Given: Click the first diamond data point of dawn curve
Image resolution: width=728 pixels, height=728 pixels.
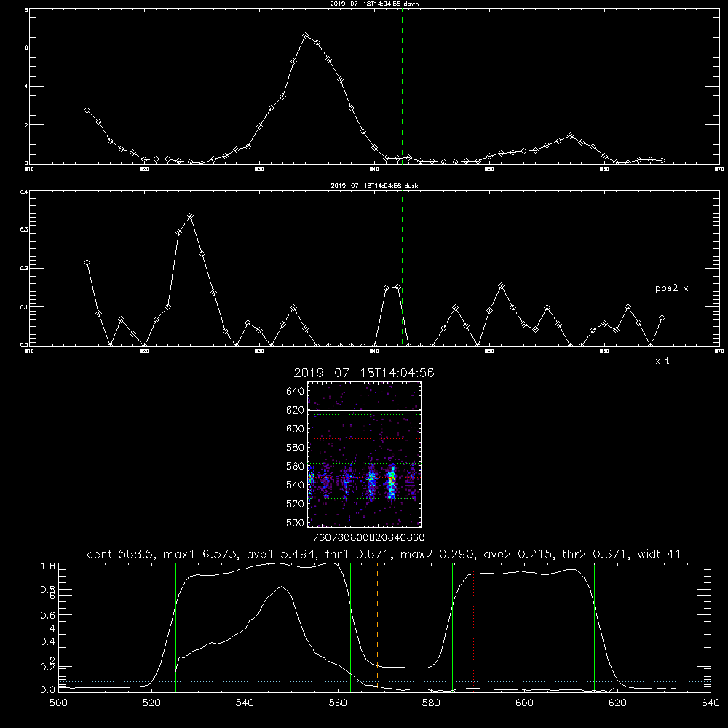Looking at the screenshot, I should (x=87, y=111).
